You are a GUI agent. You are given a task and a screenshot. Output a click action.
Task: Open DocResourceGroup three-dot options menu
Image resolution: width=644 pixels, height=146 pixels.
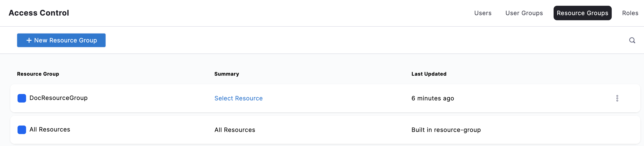617,98
